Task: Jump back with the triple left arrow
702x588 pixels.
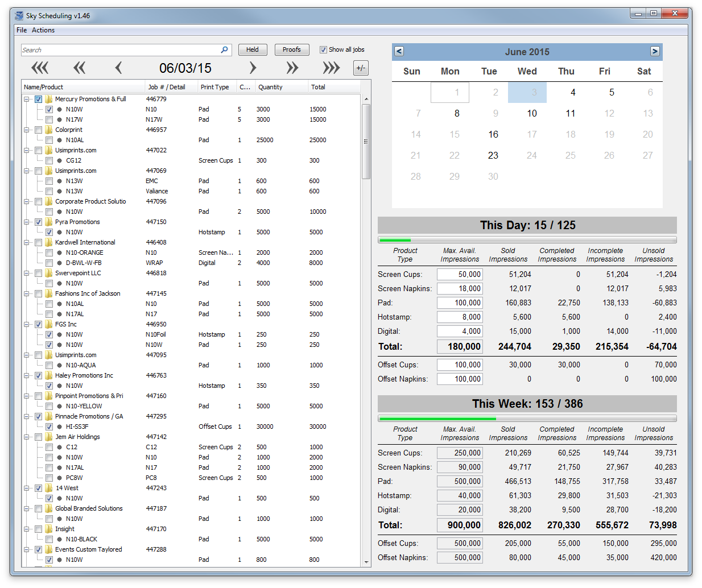Action: [40, 68]
